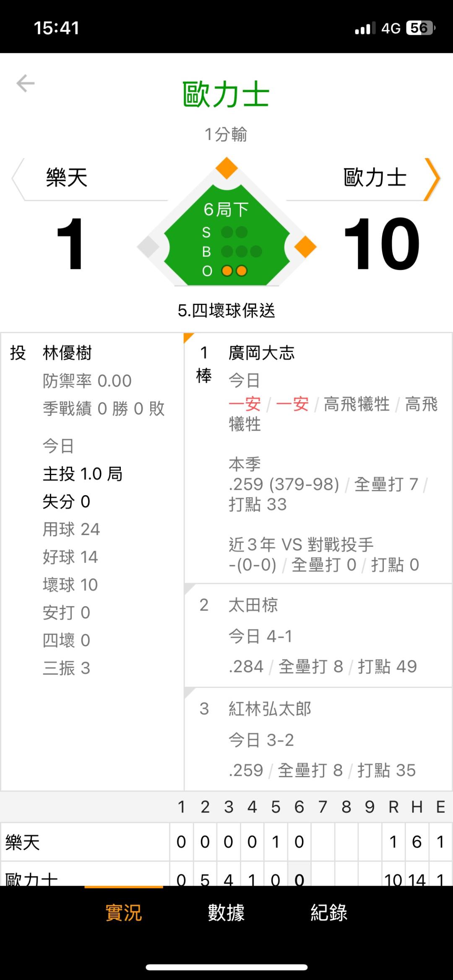Expand batter 3 紅林弘太郎 row
Viewport: 453px width, 980px height.
coord(318,739)
